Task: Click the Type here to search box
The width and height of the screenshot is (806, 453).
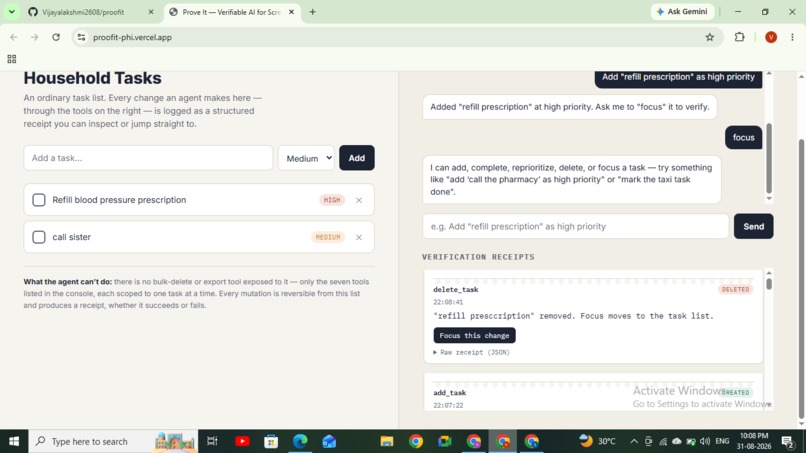Action: click(113, 441)
